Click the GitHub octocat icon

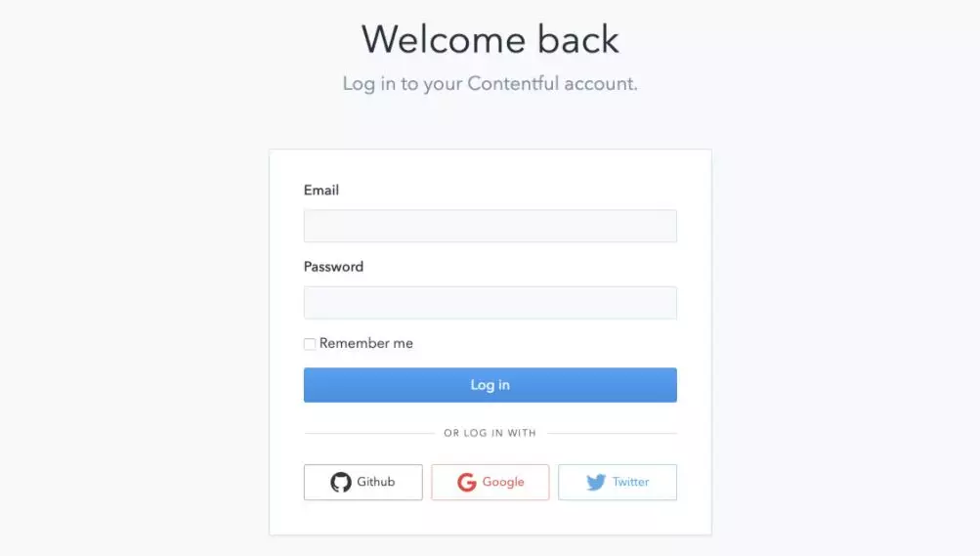click(340, 482)
